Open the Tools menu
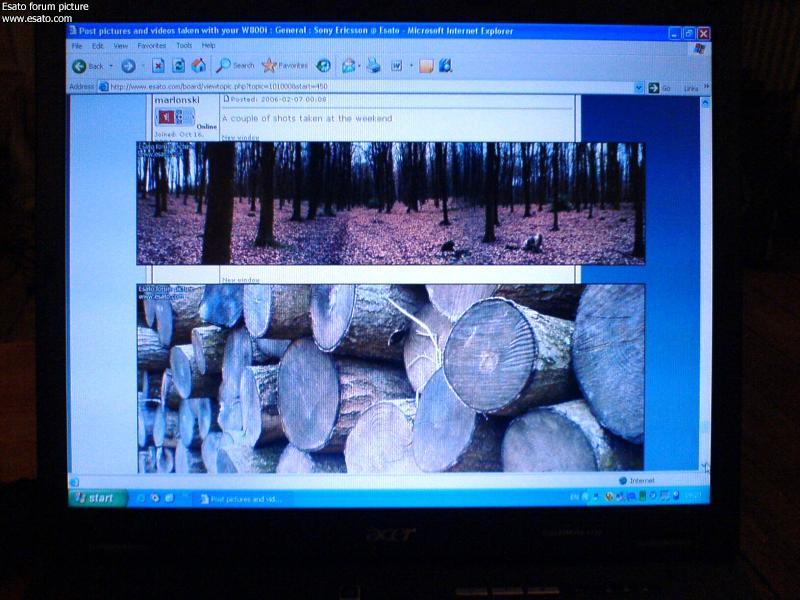Viewport: 800px width, 600px height. (x=184, y=45)
